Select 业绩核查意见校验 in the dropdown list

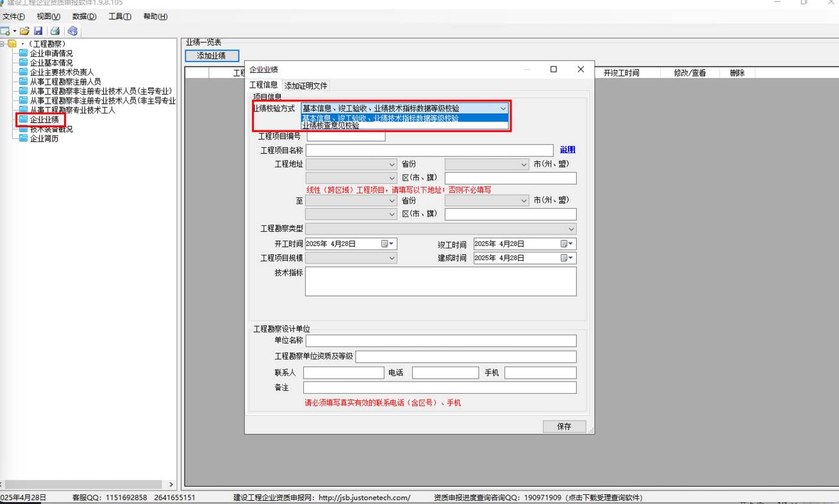pyautogui.click(x=331, y=126)
